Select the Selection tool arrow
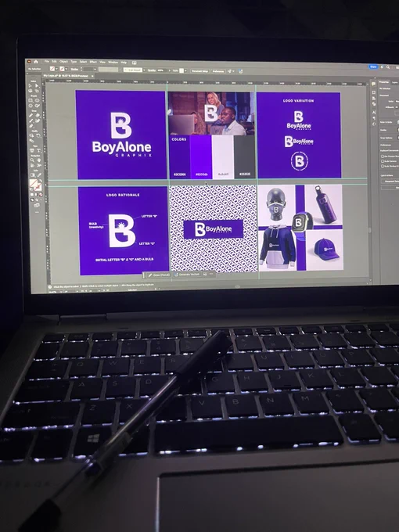 click(30, 85)
